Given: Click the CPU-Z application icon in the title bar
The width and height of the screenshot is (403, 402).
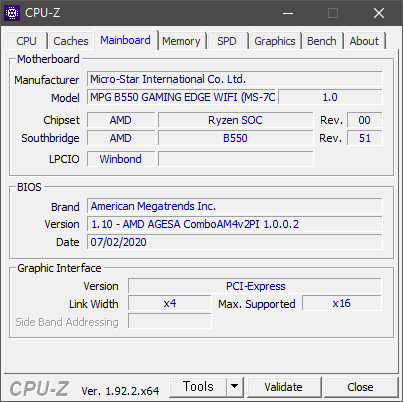Looking at the screenshot, I should [12, 13].
